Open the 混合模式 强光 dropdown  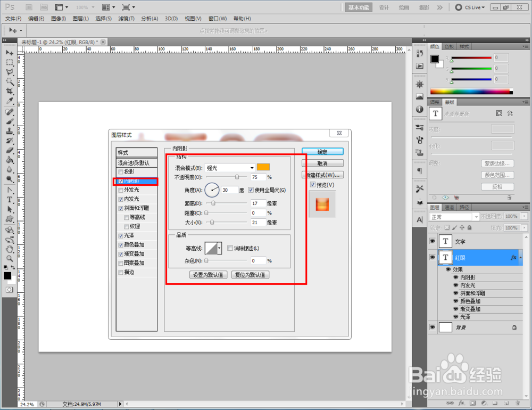[230, 168]
